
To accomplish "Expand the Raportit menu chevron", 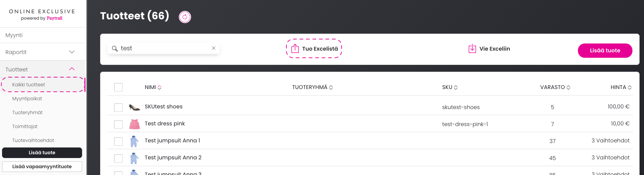I will click(x=72, y=52).
